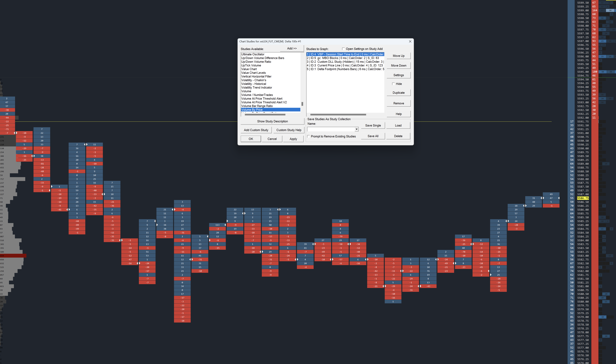This screenshot has height=364, width=616.
Task: Click highlighted 5586.75 price on scale
Action: pyautogui.click(x=583, y=198)
